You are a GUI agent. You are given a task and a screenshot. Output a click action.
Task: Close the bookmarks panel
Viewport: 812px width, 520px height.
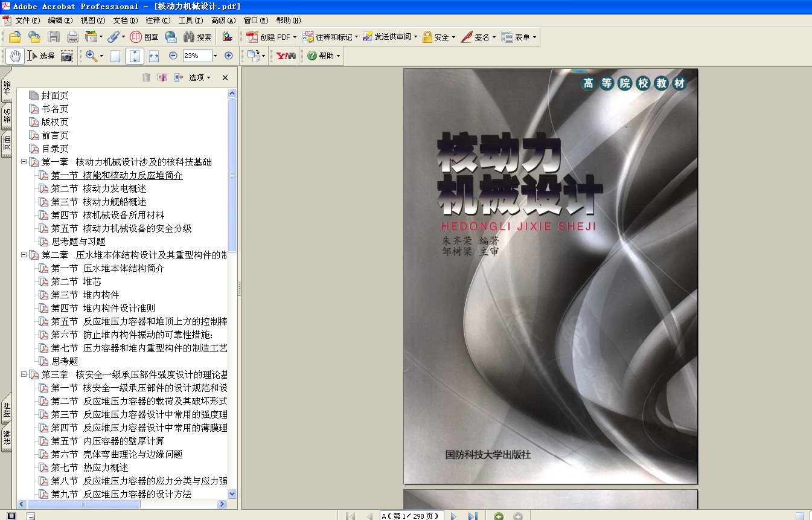tap(225, 77)
